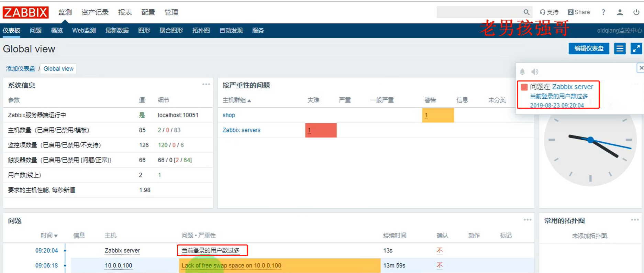Image resolution: width=644 pixels, height=273 pixels.
Task: Open the orange warning count for shop
Action: click(x=438, y=115)
